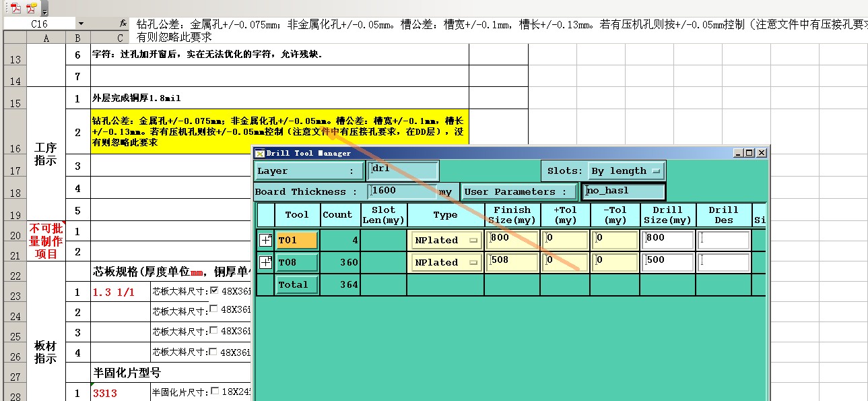Click the fx insert function icon
Screen dimensions: 868x401
pos(123,24)
